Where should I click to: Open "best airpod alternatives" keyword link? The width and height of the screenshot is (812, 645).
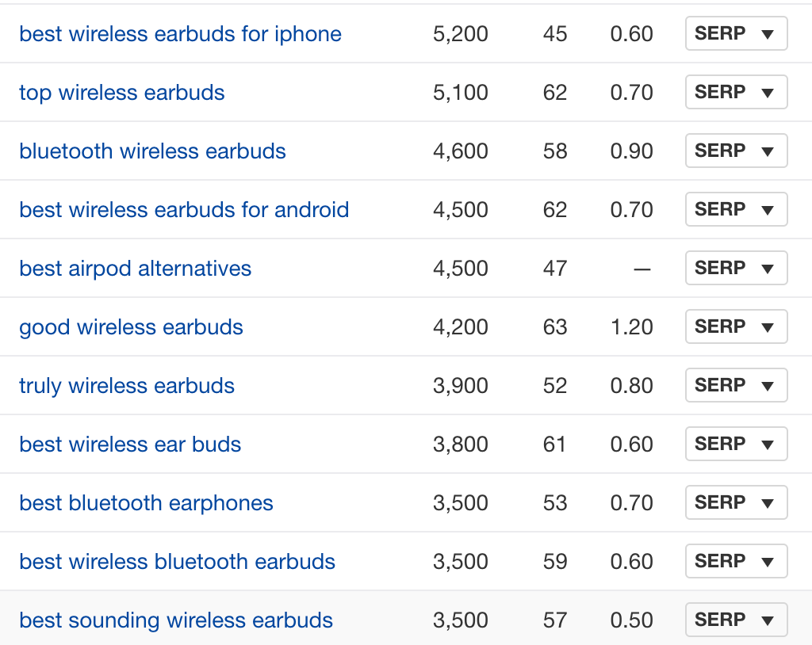pyautogui.click(x=135, y=269)
